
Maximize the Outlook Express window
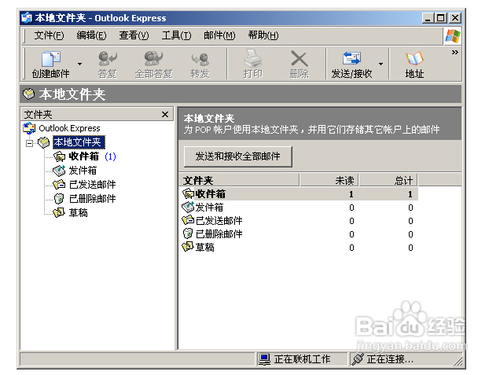441,18
